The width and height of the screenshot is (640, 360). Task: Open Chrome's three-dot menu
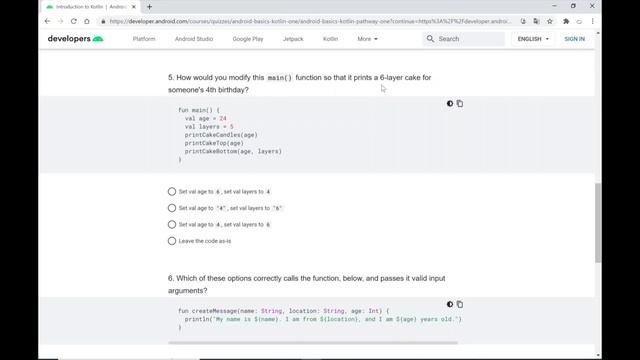click(593, 21)
